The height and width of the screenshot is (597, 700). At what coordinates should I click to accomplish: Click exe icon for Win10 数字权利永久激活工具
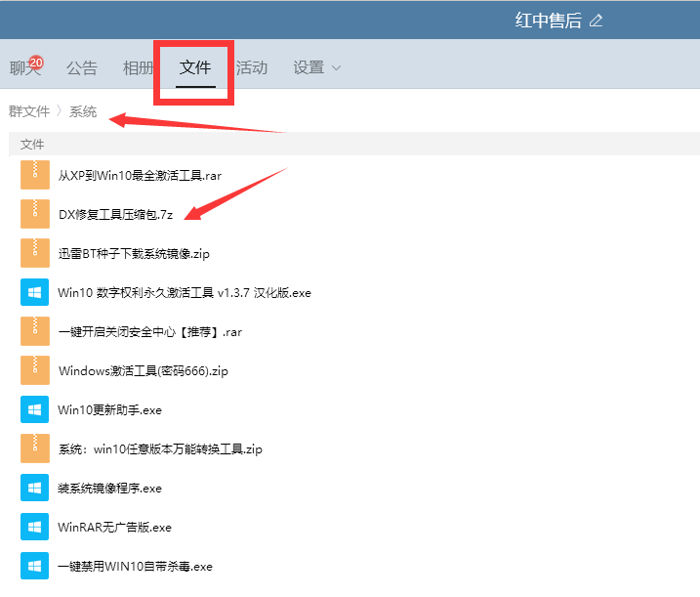click(35, 292)
